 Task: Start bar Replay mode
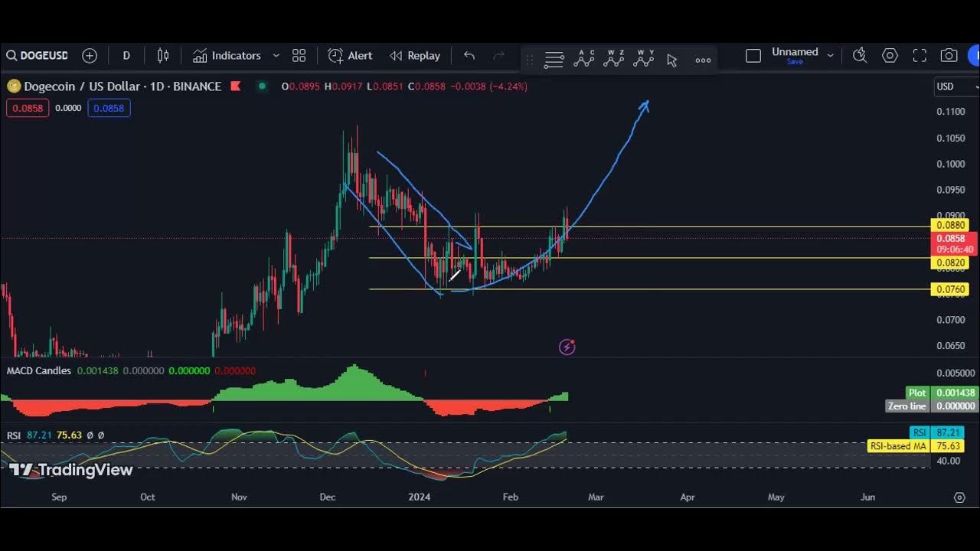point(415,56)
